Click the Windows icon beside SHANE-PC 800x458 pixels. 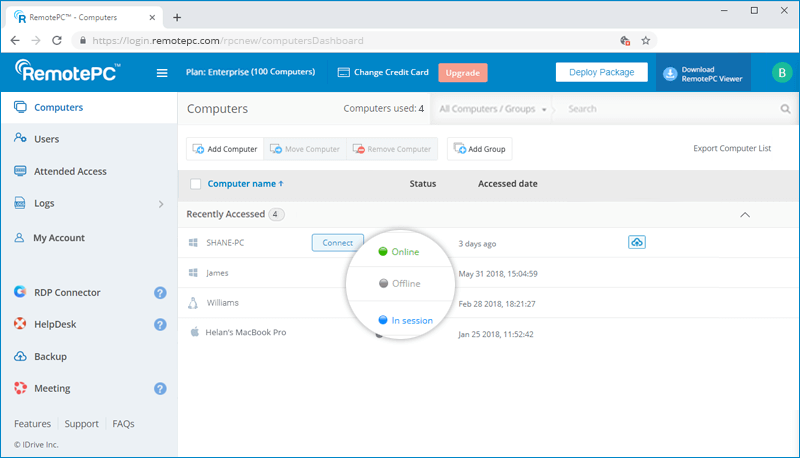point(193,242)
